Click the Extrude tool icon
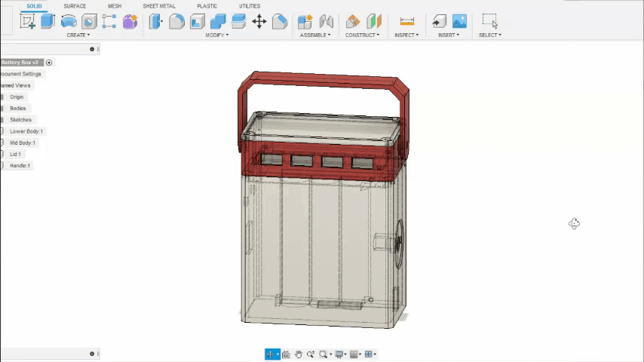This screenshot has height=362, width=644. point(48,21)
